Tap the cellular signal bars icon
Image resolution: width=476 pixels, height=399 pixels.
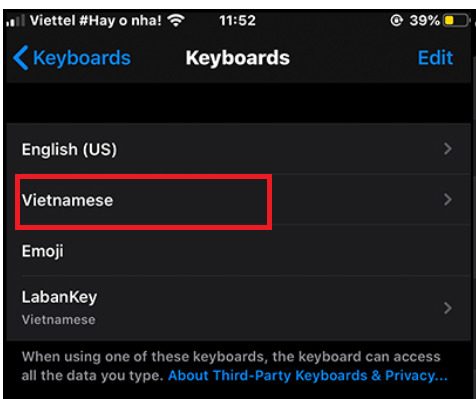[16, 21]
